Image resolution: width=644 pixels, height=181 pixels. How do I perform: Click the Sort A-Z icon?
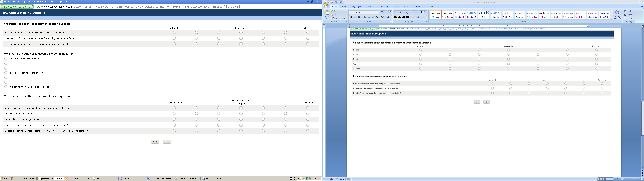[x=421, y=12]
